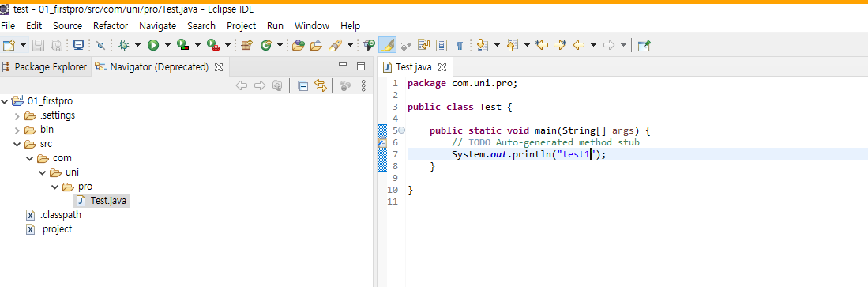Click the Search flashlight icon
The width and height of the screenshot is (868, 287).
(336, 45)
